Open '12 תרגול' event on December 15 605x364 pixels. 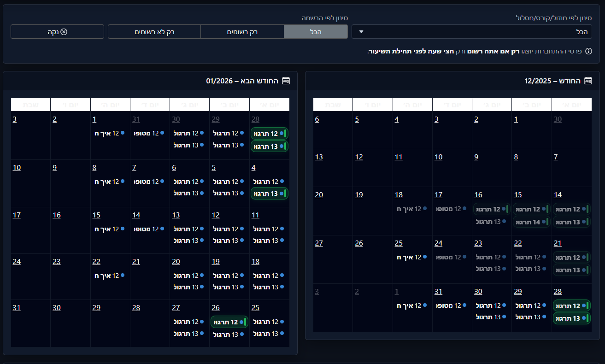(x=531, y=209)
